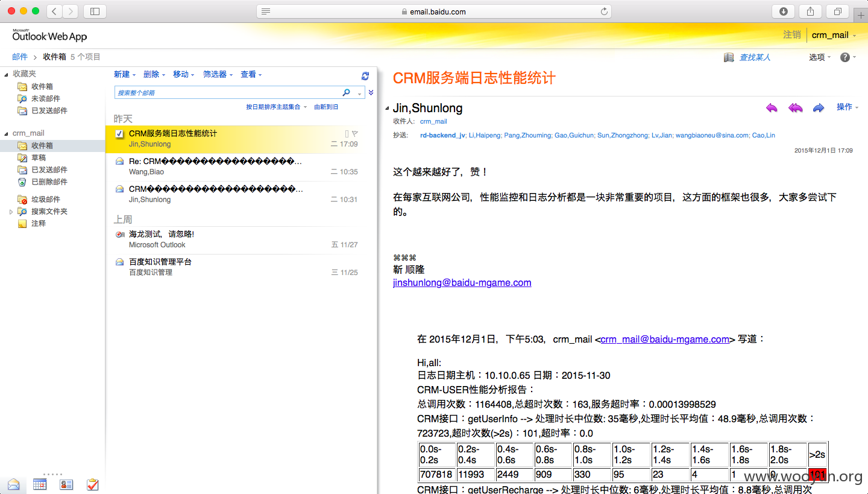Click the Safari downloads button
This screenshot has height=494, width=868.
coord(784,11)
